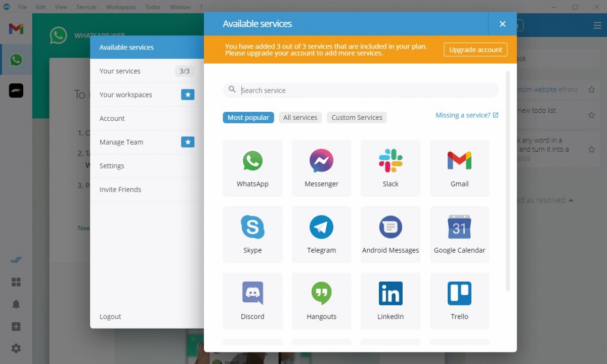Screen dimensions: 607x364
Task: Collapse the 'as resolved' todos section arrow
Action: pyautogui.click(x=571, y=200)
